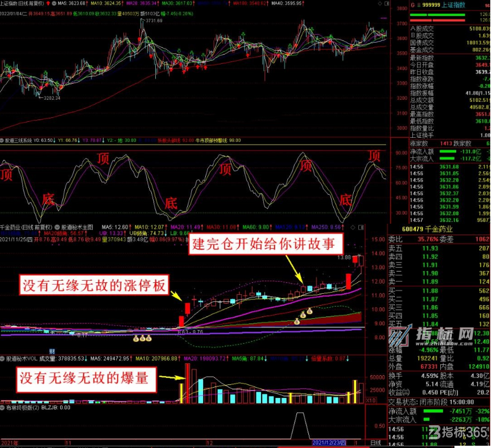Click the MA250: 8.56 value
Screen dimensions: 492x448
pos(327,227)
